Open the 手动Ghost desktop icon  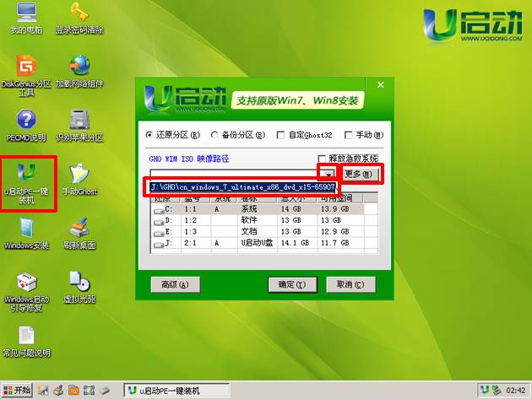point(79,173)
